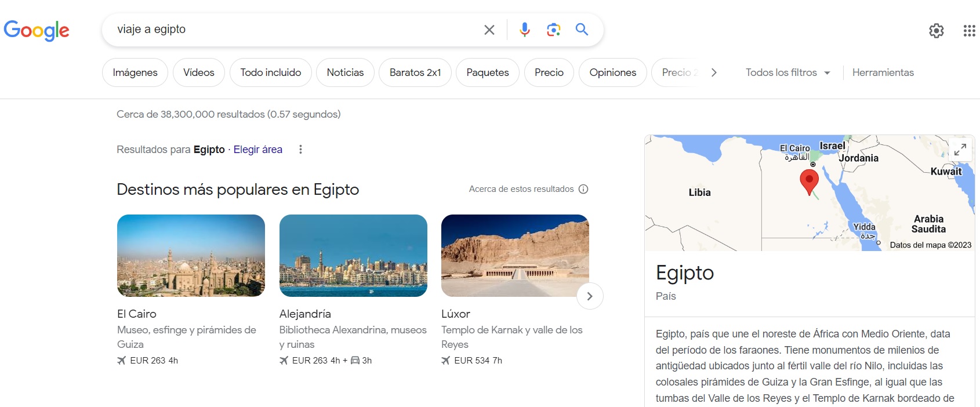Click the magnifier search icon
This screenshot has width=980, height=407.
pyautogui.click(x=582, y=30)
